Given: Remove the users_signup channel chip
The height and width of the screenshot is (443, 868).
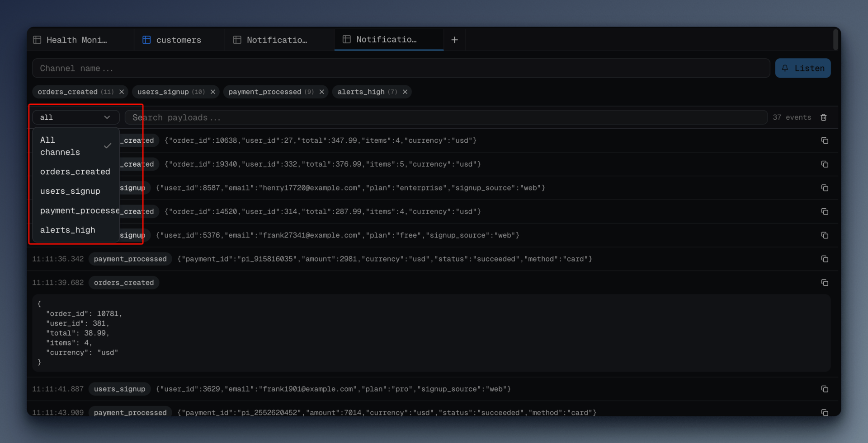Looking at the screenshot, I should (x=213, y=92).
